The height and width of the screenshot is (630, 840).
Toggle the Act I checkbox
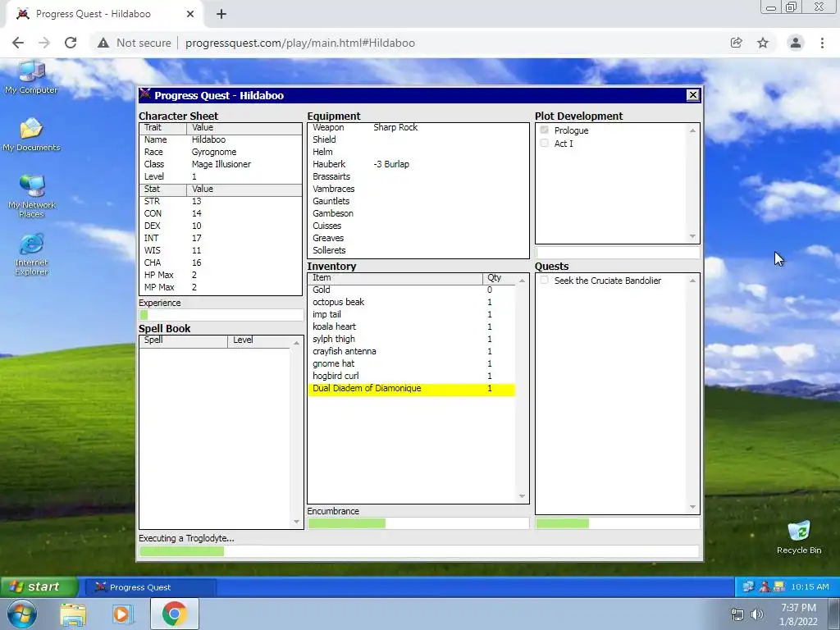click(545, 143)
